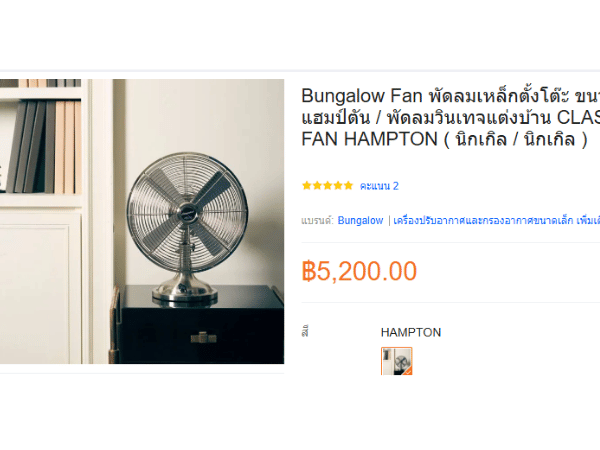Click the bookshelf books in the product photo
Screen dimensions: 600x450
(44, 146)
